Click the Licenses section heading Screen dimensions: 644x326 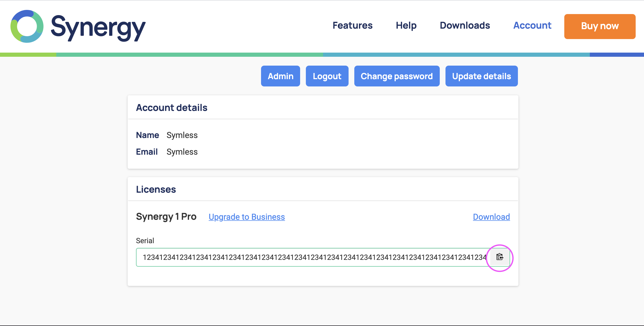pos(156,189)
